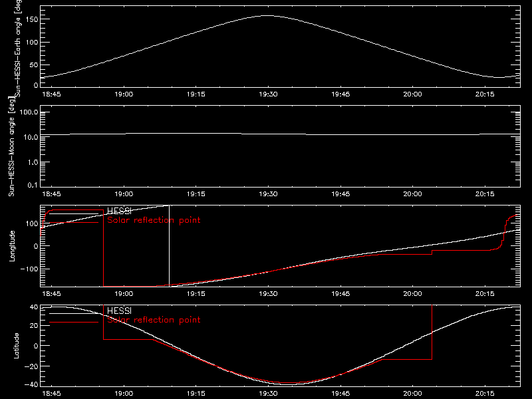Click the 'Sun-HESSI-Earth angle [deg]' axis title

pyautogui.click(x=18, y=49)
